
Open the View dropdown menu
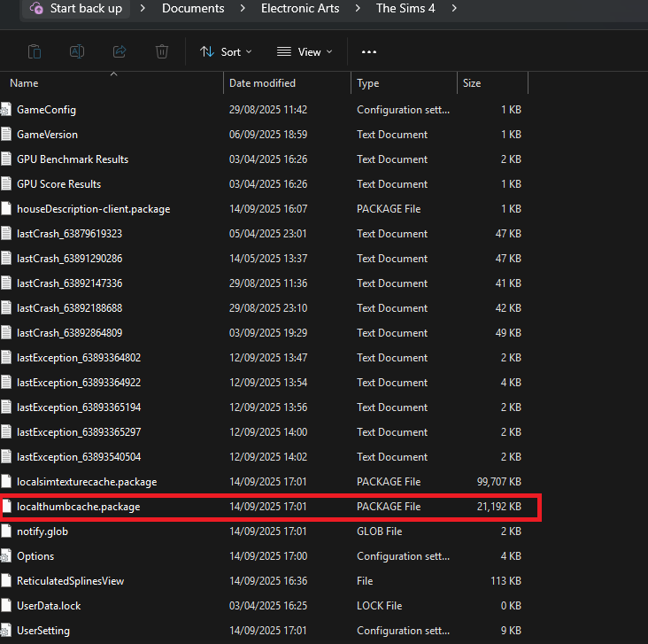click(305, 52)
